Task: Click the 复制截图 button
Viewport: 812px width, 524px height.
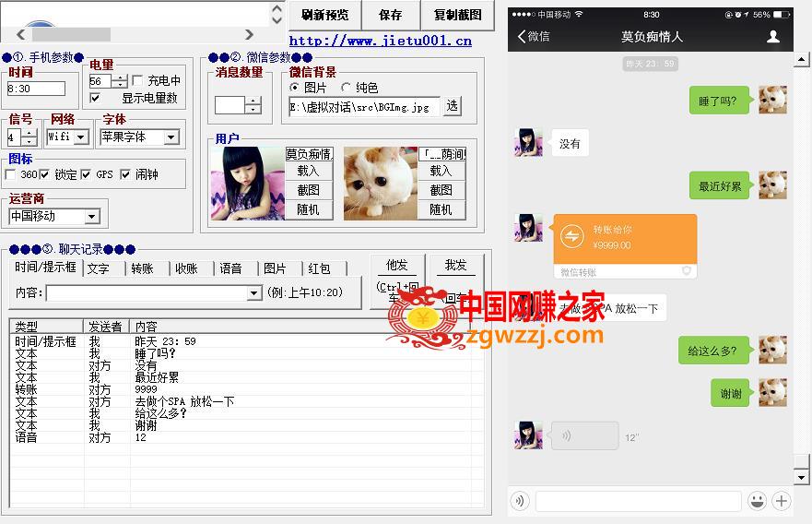Action: click(458, 15)
